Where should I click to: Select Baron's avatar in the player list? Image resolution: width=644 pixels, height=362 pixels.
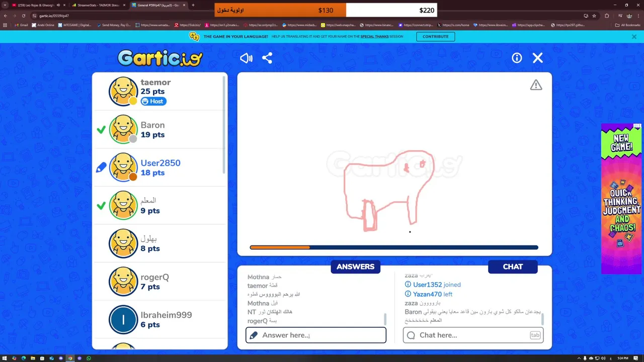click(x=123, y=129)
